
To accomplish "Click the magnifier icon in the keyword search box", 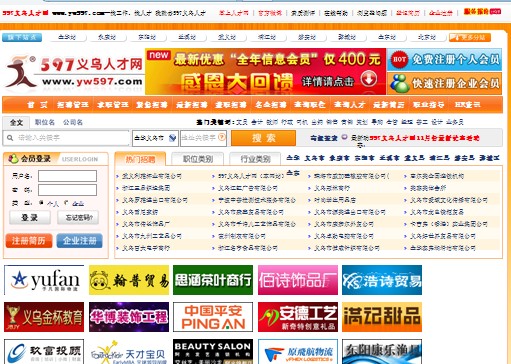I will pos(10,138).
